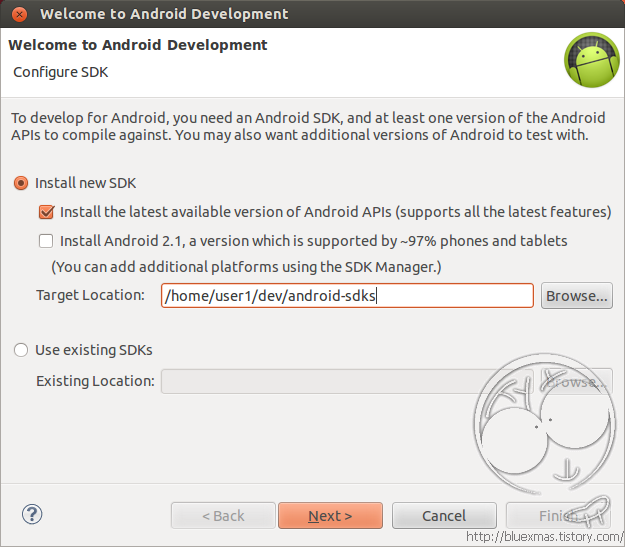625x547 pixels.
Task: Click the Cancel button
Action: [444, 516]
